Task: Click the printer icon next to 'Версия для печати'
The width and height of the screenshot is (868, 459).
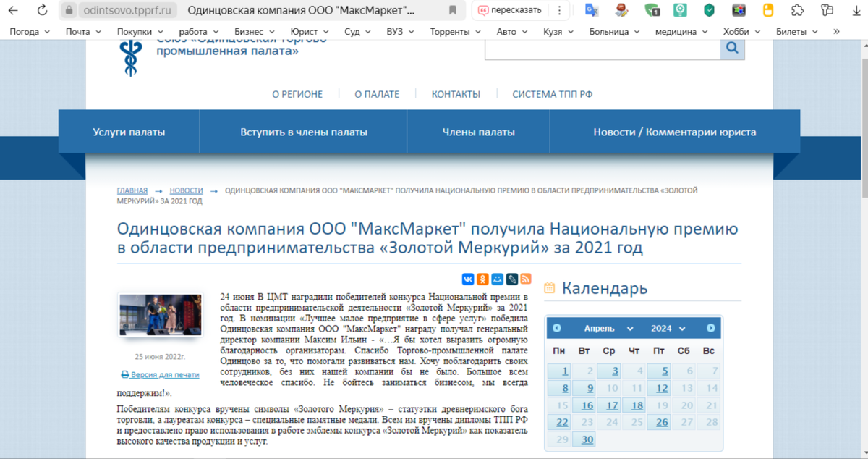Action: [x=125, y=375]
